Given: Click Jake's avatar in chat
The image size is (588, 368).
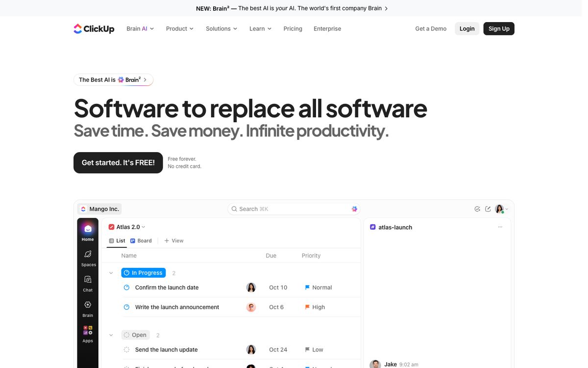Looking at the screenshot, I should (x=375, y=364).
